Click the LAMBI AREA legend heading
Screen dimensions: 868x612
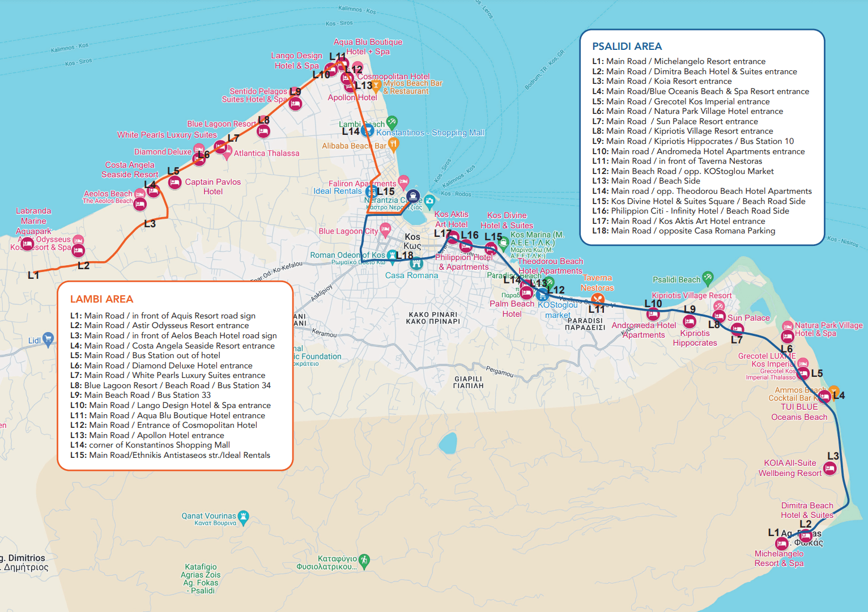(x=102, y=299)
